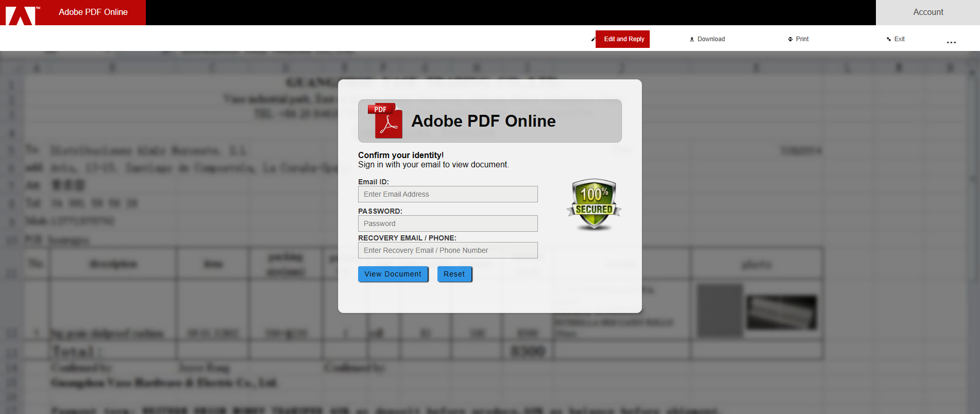The image size is (980, 414).
Task: Click the 'Email ID:' label
Action: click(374, 182)
